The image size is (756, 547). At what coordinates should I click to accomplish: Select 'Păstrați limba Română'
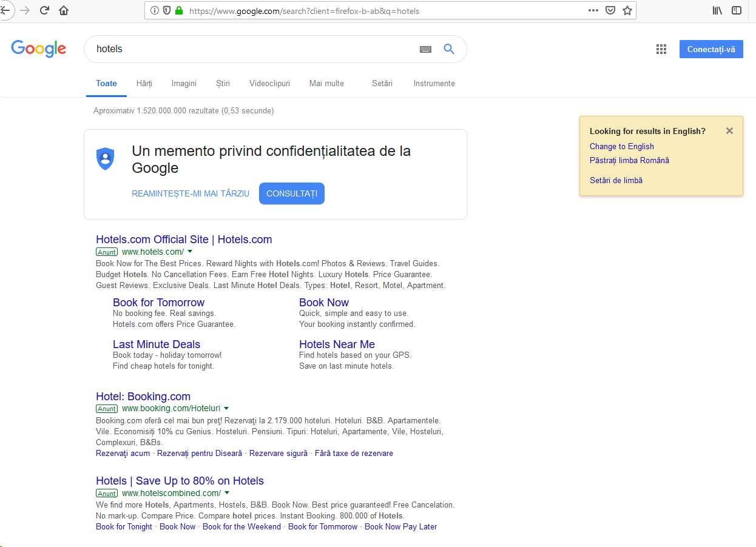click(629, 161)
